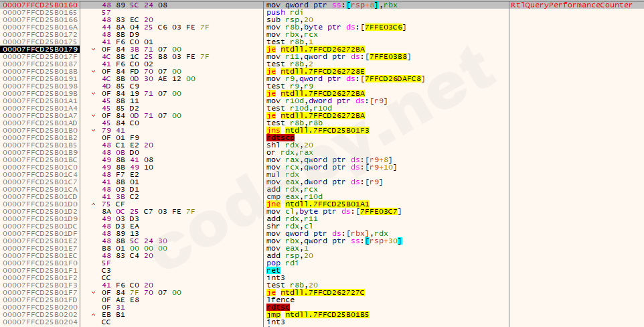
Task: Select the 'shr rdx,cl' instruction
Action: (290, 227)
